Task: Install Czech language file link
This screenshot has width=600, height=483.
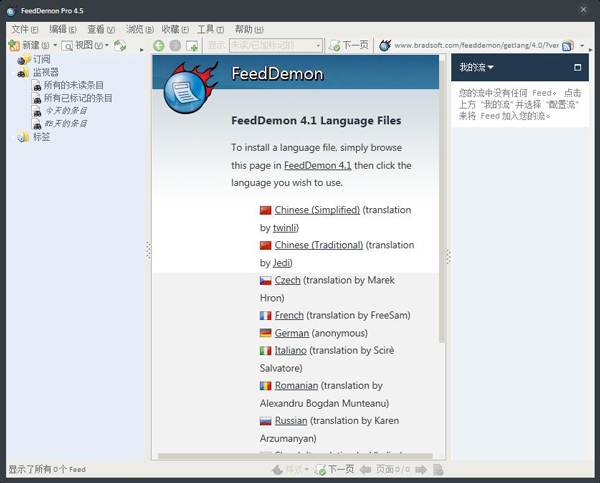Action: point(287,280)
